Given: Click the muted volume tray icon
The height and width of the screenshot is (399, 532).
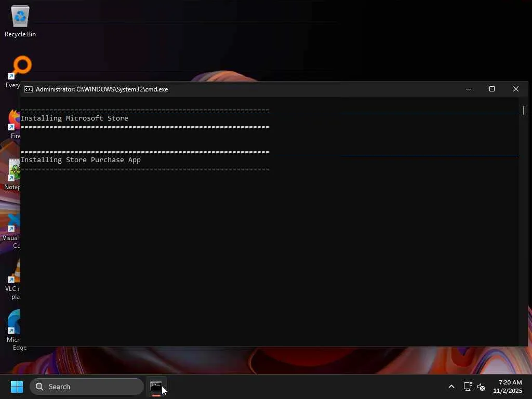Looking at the screenshot, I should tap(481, 387).
